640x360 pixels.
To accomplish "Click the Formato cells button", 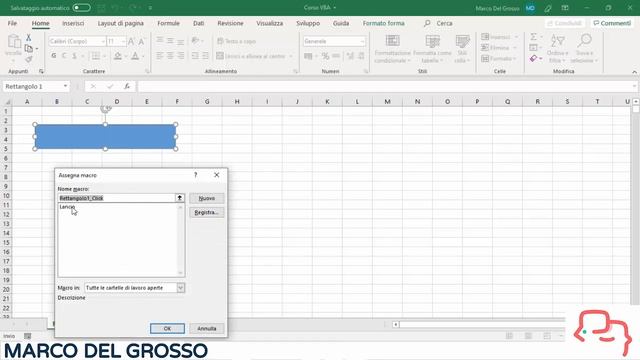I will [499, 58].
